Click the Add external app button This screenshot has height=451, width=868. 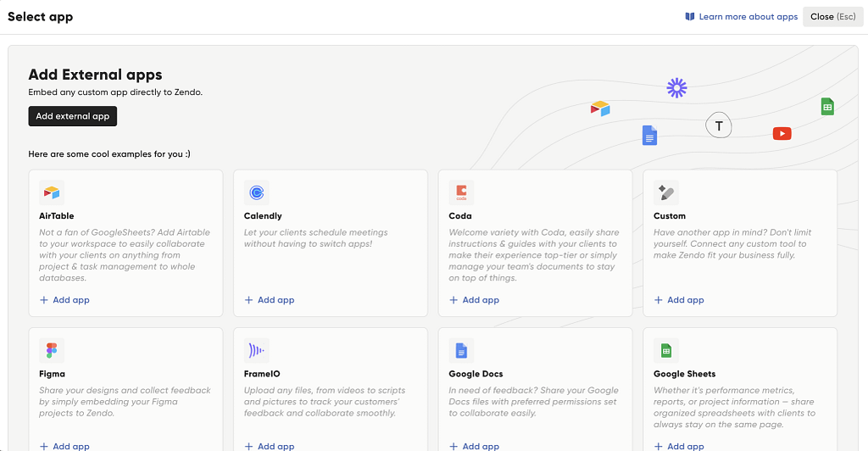coord(73,116)
